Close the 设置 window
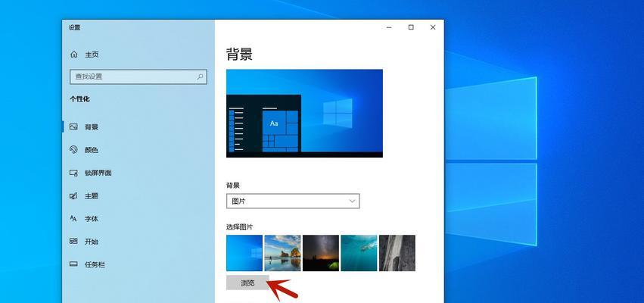 click(x=432, y=27)
